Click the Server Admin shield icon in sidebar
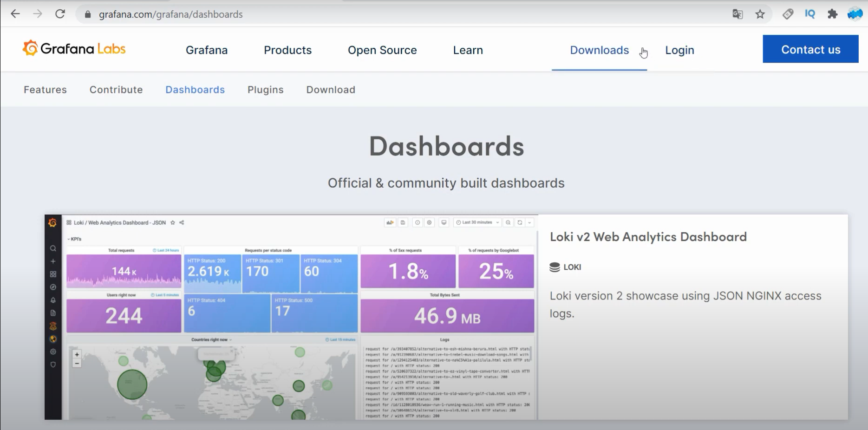 click(53, 365)
